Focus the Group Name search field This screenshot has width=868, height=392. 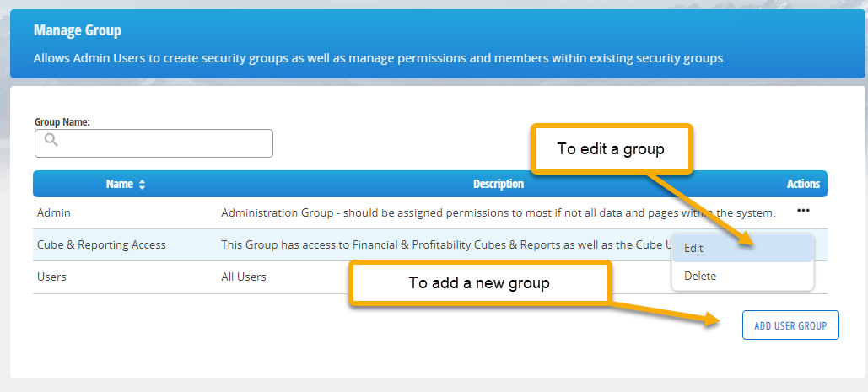tap(154, 143)
